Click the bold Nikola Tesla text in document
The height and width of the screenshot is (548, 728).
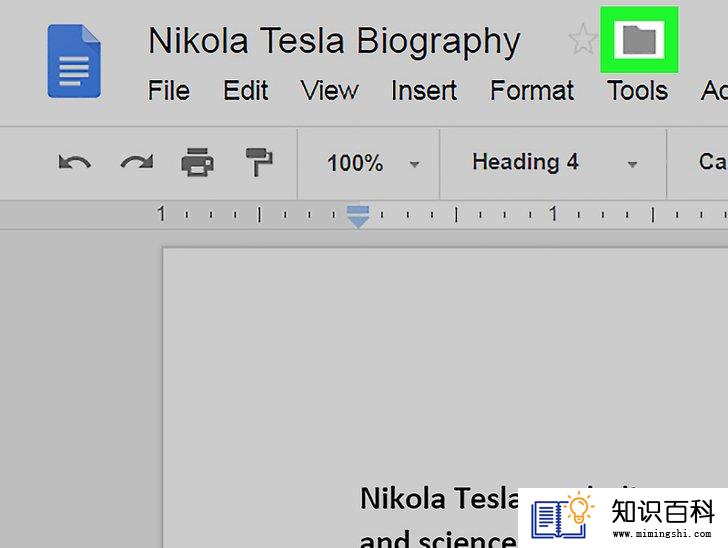[x=439, y=498]
